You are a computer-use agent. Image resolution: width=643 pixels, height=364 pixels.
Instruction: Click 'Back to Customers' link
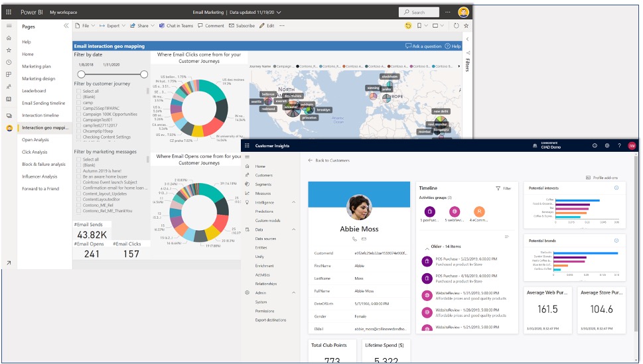point(328,160)
